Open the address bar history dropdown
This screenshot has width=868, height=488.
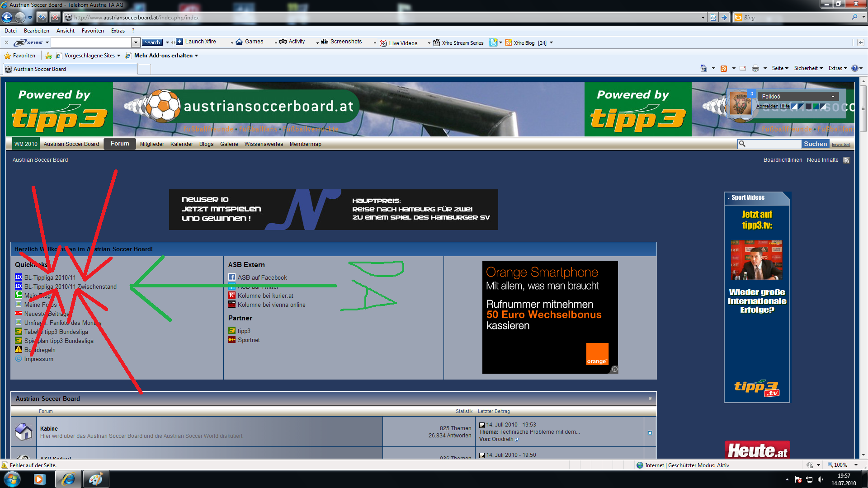[x=703, y=17]
